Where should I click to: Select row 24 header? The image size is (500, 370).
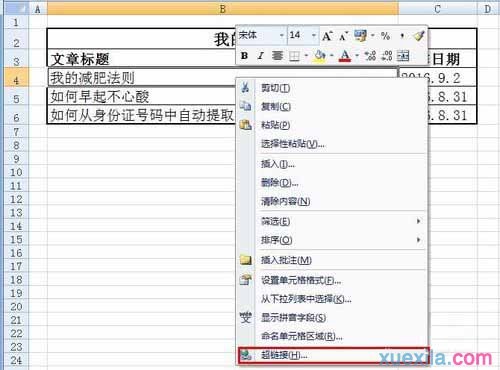pos(16,360)
